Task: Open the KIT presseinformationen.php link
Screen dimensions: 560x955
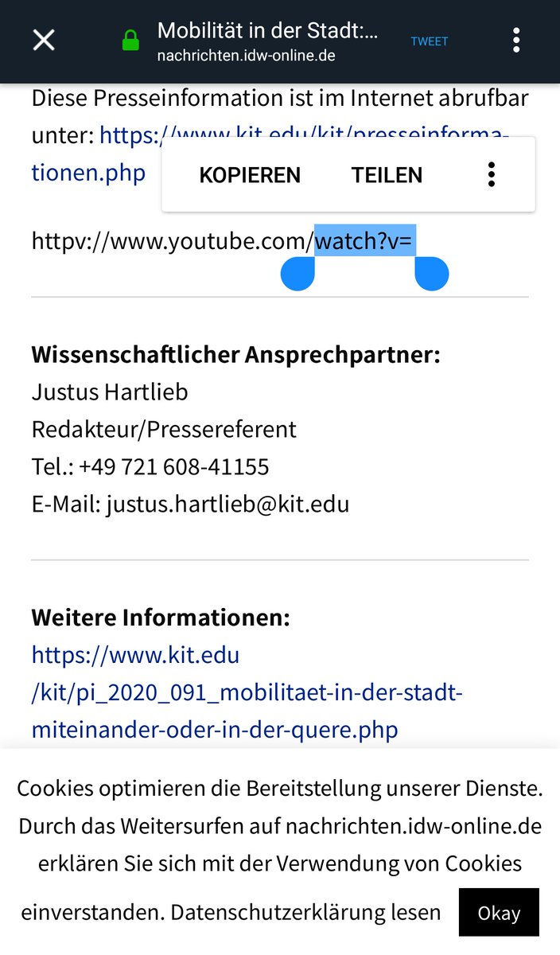Action: click(88, 173)
